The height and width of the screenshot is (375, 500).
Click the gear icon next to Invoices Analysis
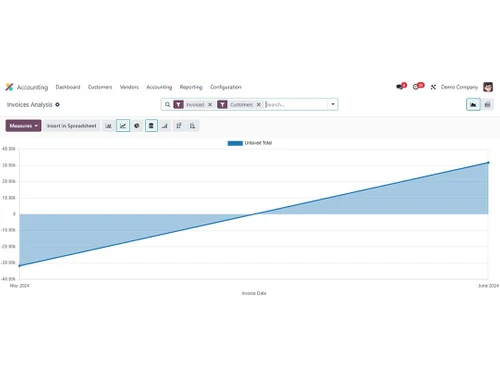click(x=57, y=105)
